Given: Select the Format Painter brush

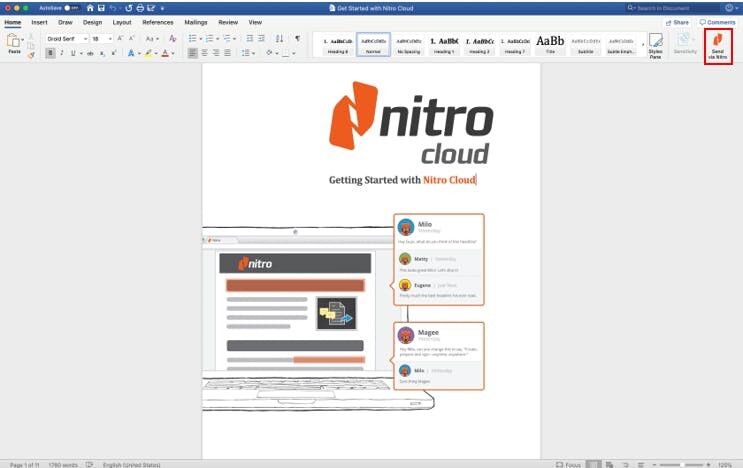Looking at the screenshot, I should (31, 55).
